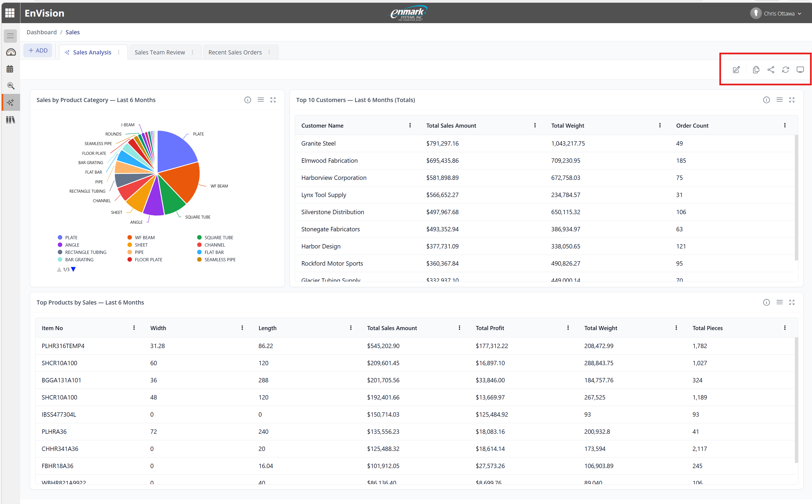
Task: Open Total Pieces column menu
Action: tap(785, 328)
